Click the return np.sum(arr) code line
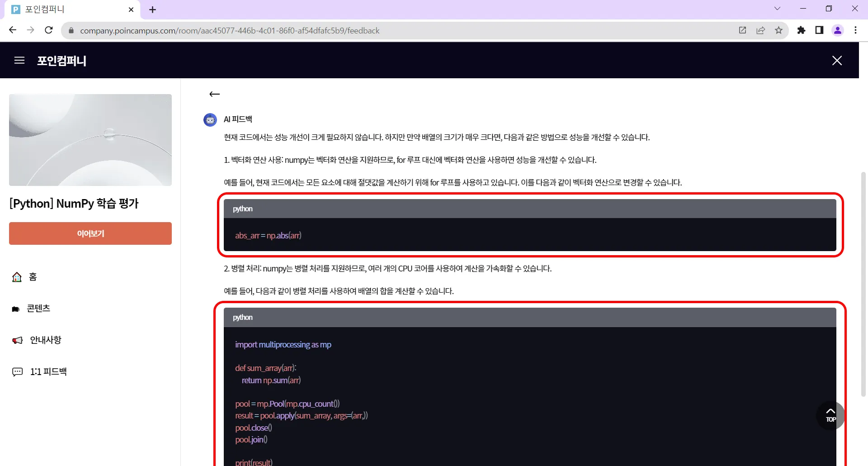The height and width of the screenshot is (466, 868). [271, 380]
